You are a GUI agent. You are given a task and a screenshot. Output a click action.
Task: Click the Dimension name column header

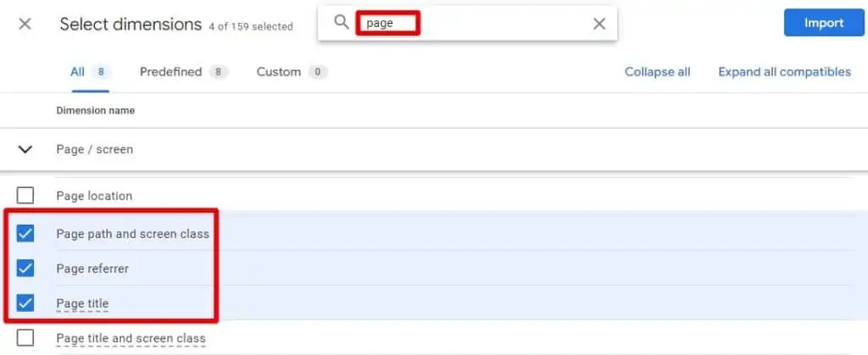click(x=95, y=110)
